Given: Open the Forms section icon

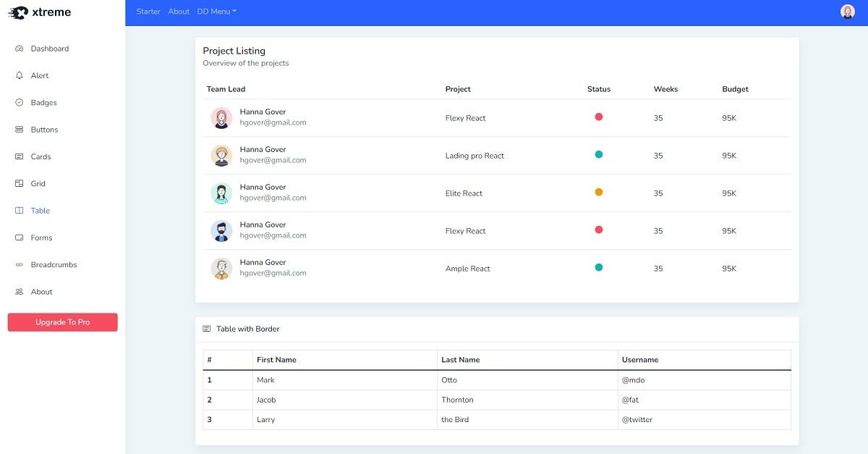Looking at the screenshot, I should (18, 237).
